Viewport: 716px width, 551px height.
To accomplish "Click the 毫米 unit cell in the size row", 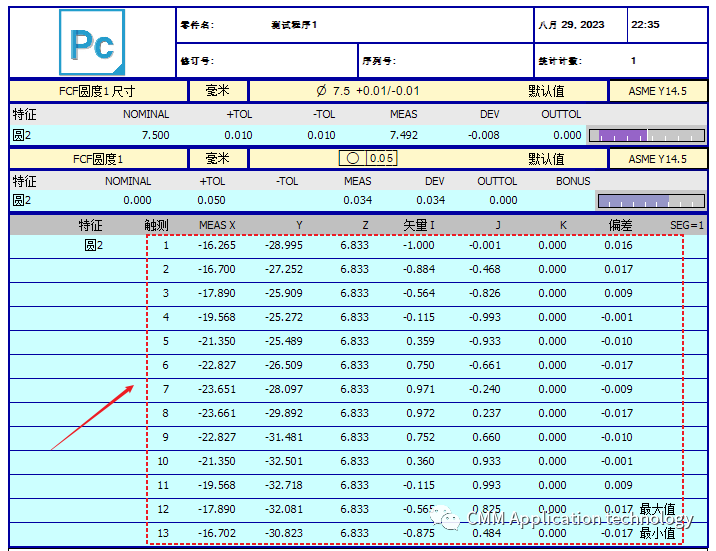I will [217, 91].
